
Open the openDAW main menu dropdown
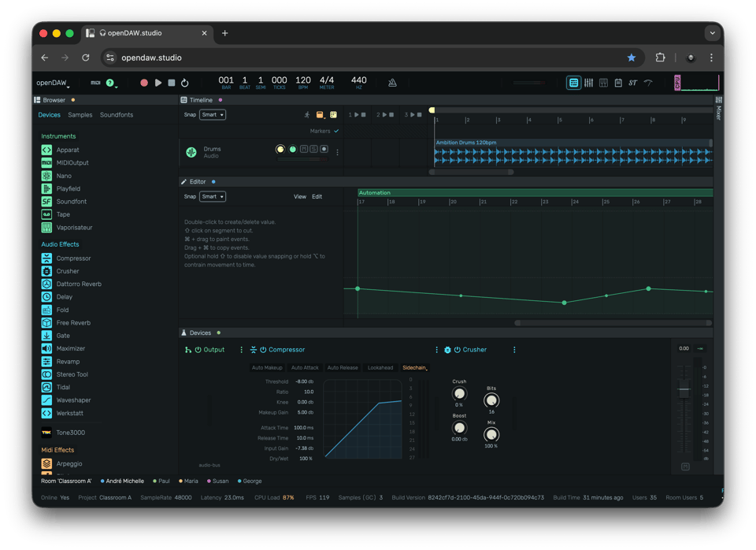click(x=53, y=83)
